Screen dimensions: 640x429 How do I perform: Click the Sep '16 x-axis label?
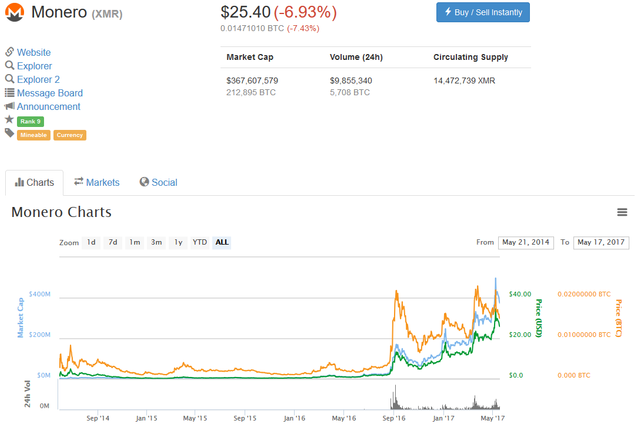click(393, 418)
